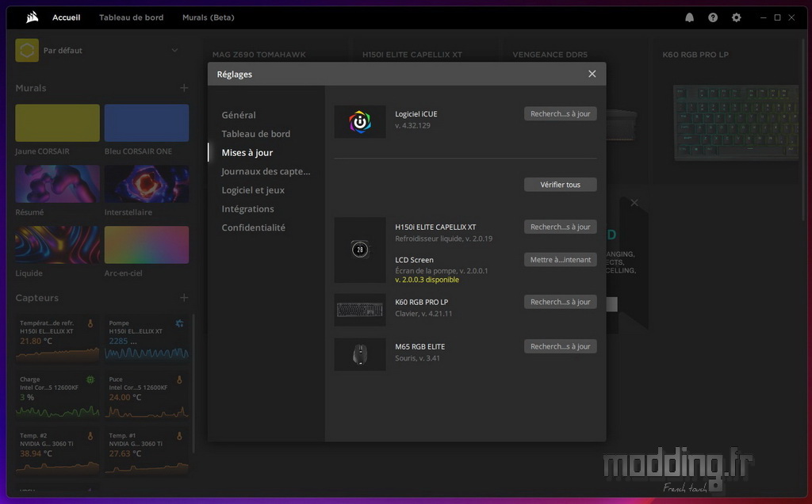Click the H150I ELITE CAPELLIX XT device header
Viewport: 812px width, 504px height.
click(412, 55)
